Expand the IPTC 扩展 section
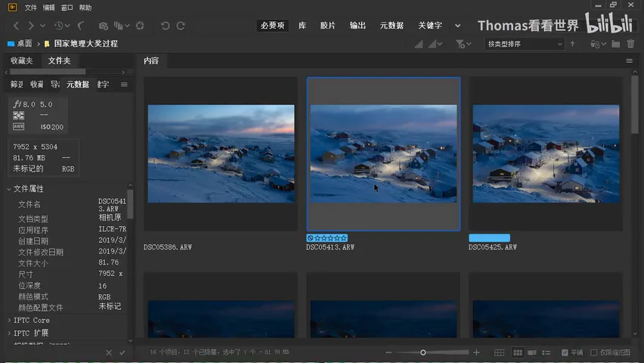 (9, 333)
